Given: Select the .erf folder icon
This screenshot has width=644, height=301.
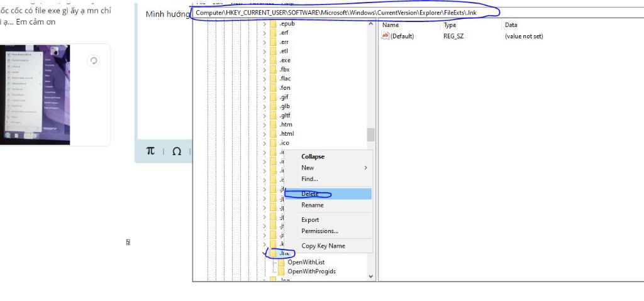Looking at the screenshot, I should pos(273,33).
